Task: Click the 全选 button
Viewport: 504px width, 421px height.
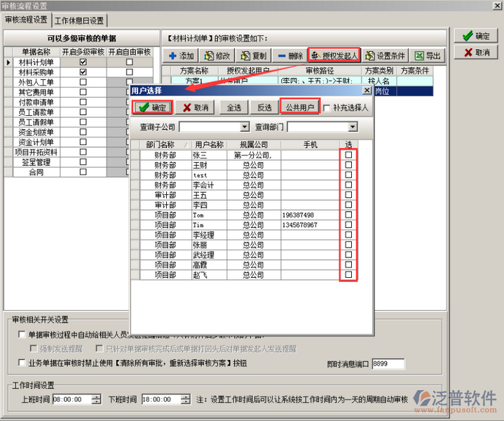Action: pos(233,107)
